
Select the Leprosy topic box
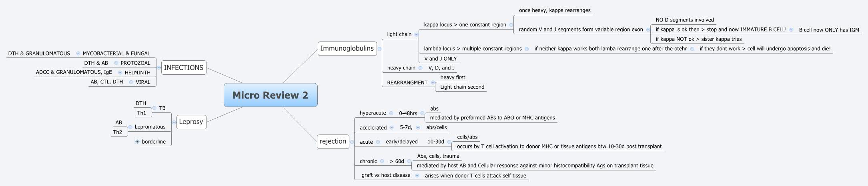click(191, 122)
